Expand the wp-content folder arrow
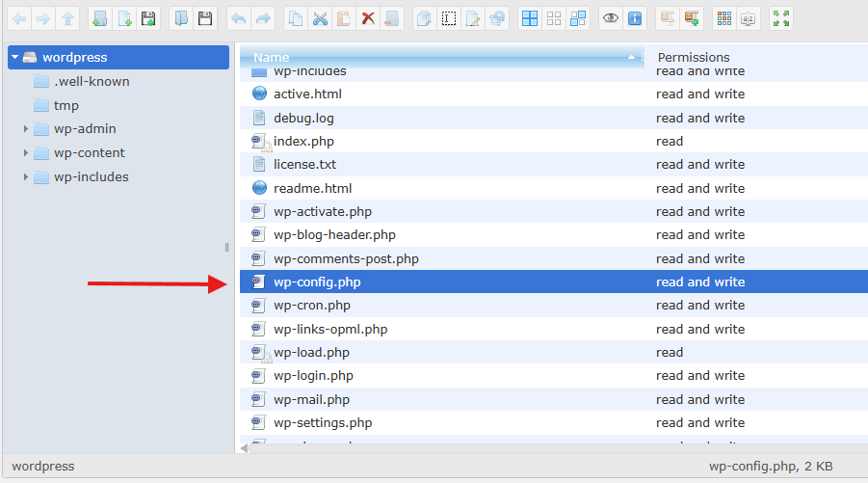The width and height of the screenshot is (868, 483). tap(26, 153)
